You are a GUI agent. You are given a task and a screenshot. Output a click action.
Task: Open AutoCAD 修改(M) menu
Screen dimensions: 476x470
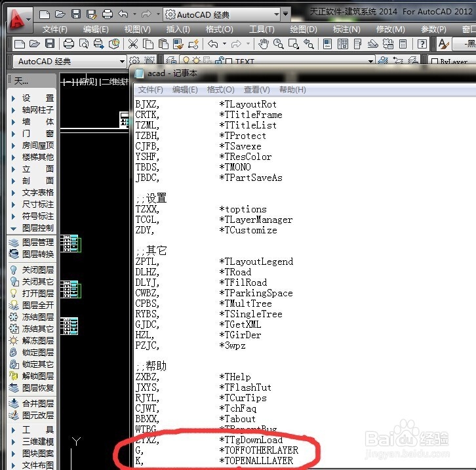[x=390, y=29]
